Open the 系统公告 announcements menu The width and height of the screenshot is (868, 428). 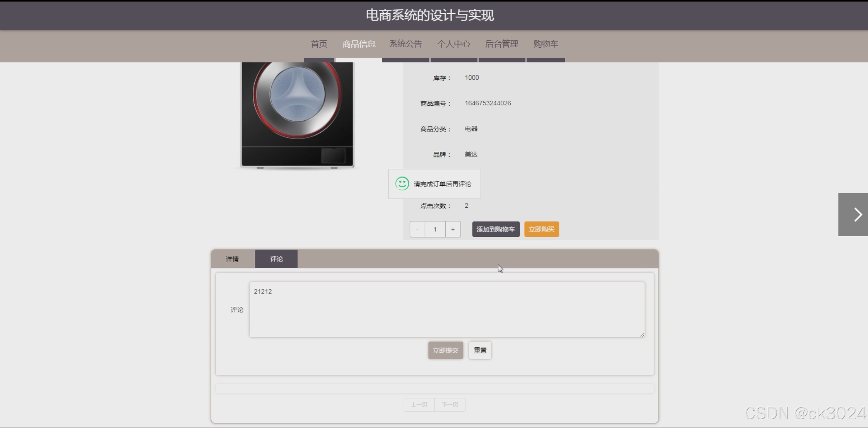tap(405, 44)
